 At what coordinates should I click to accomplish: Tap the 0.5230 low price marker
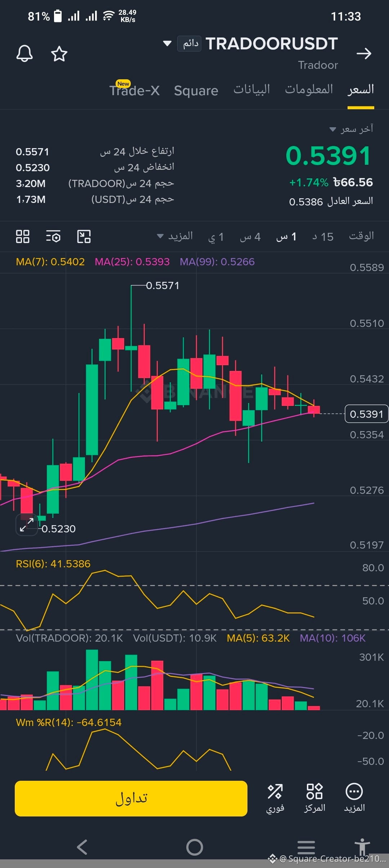[59, 529]
